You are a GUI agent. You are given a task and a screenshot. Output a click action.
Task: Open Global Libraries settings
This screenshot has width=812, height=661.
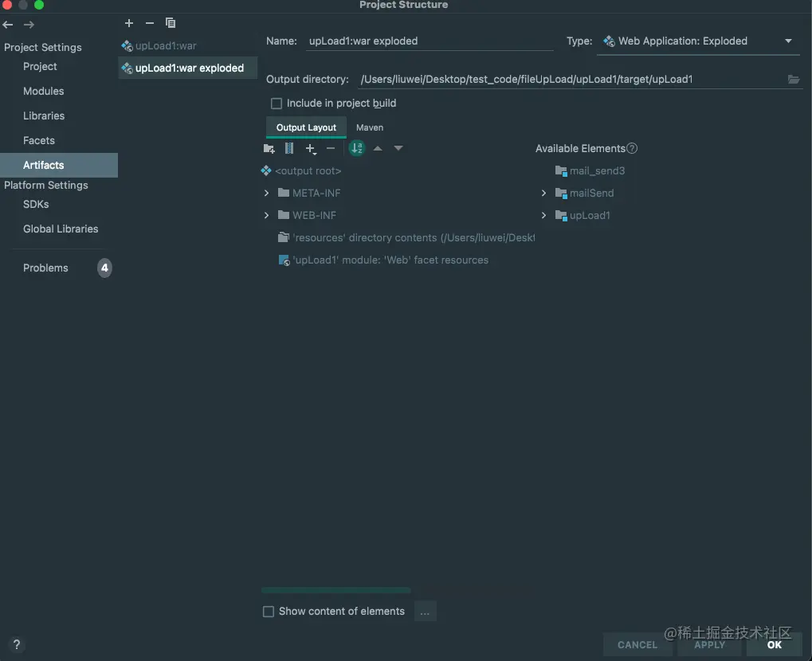[x=61, y=229]
